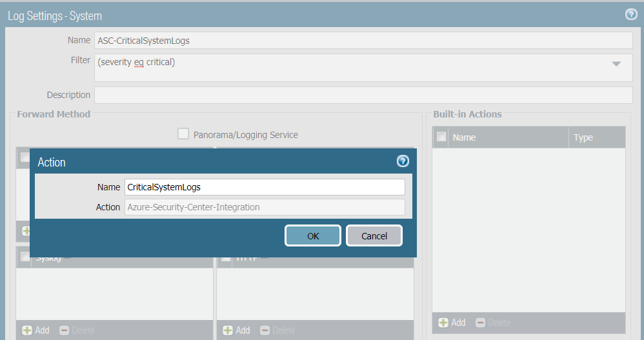The width and height of the screenshot is (644, 340).
Task: Confirm the Action dialog with OK
Action: point(313,236)
